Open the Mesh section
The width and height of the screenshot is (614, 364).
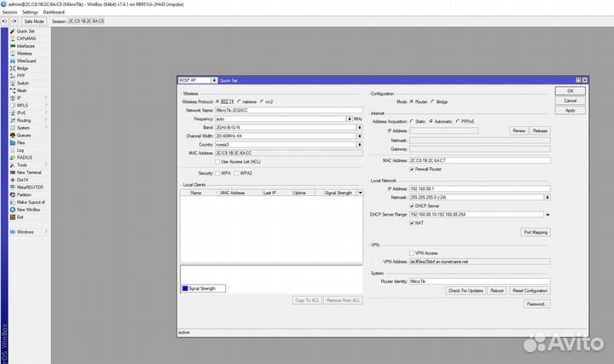21,90
